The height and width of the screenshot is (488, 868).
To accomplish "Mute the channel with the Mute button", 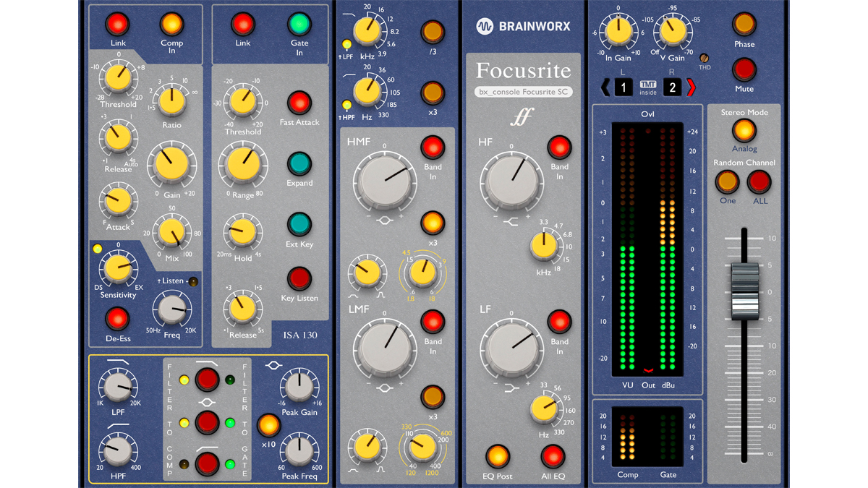I will [x=744, y=70].
